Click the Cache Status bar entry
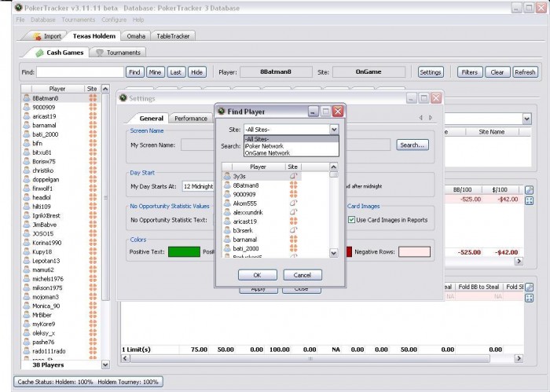Viewport: 550px width, 392px height. [88, 382]
